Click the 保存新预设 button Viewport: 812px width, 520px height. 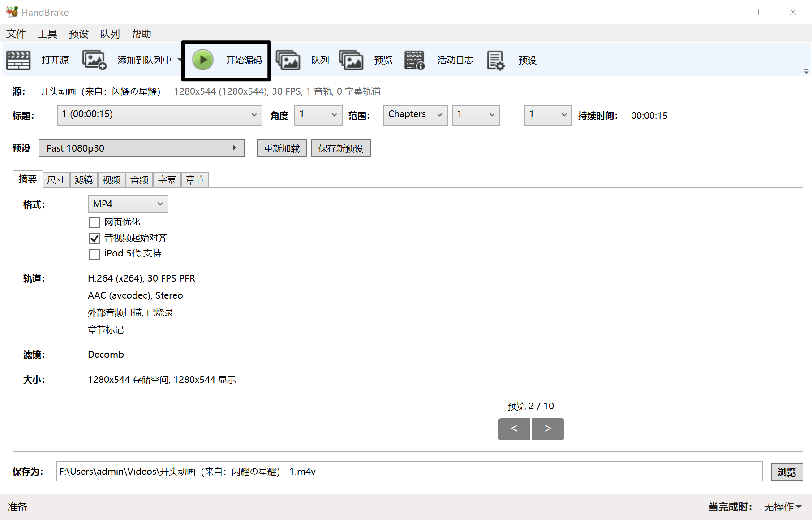340,148
